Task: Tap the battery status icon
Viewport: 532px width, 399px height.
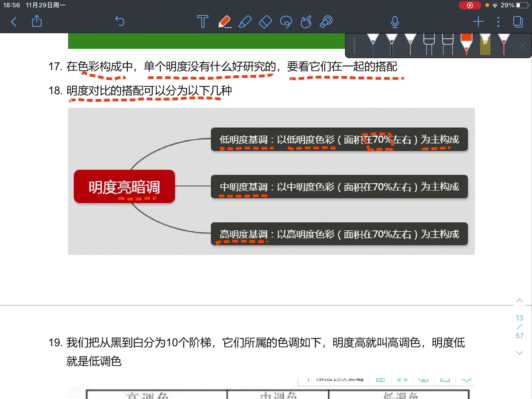Action: click(x=522, y=5)
